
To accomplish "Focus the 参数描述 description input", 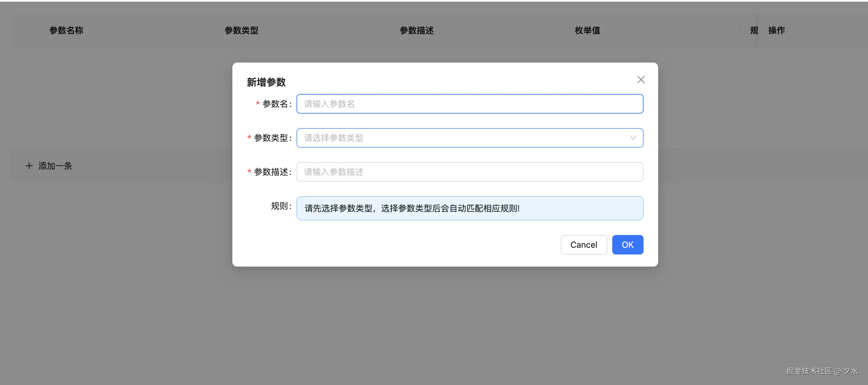I will (470, 172).
